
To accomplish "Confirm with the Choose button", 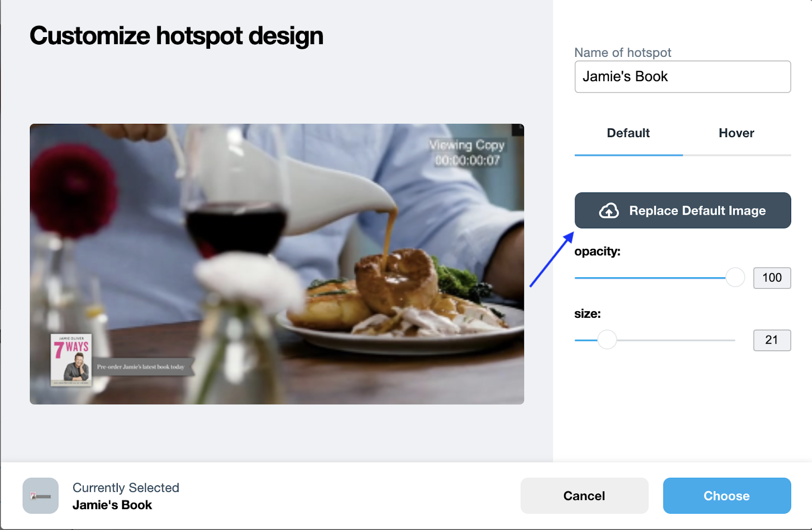I will click(727, 495).
